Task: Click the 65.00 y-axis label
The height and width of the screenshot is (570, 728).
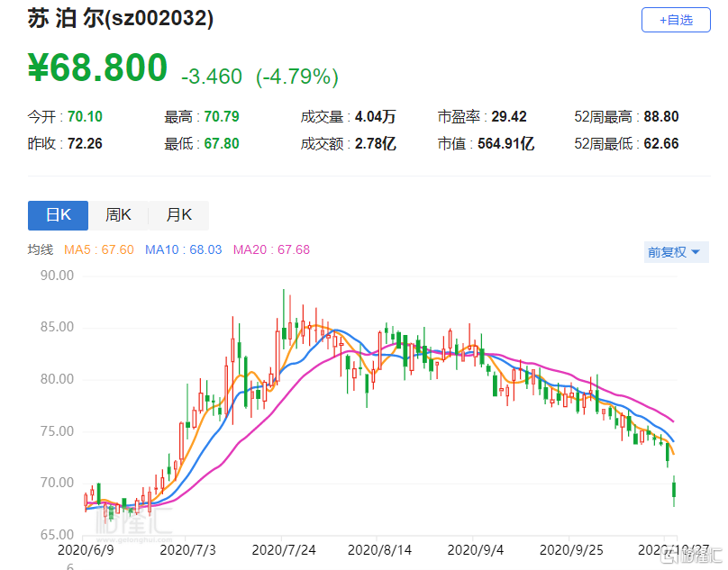Action: click(57, 535)
